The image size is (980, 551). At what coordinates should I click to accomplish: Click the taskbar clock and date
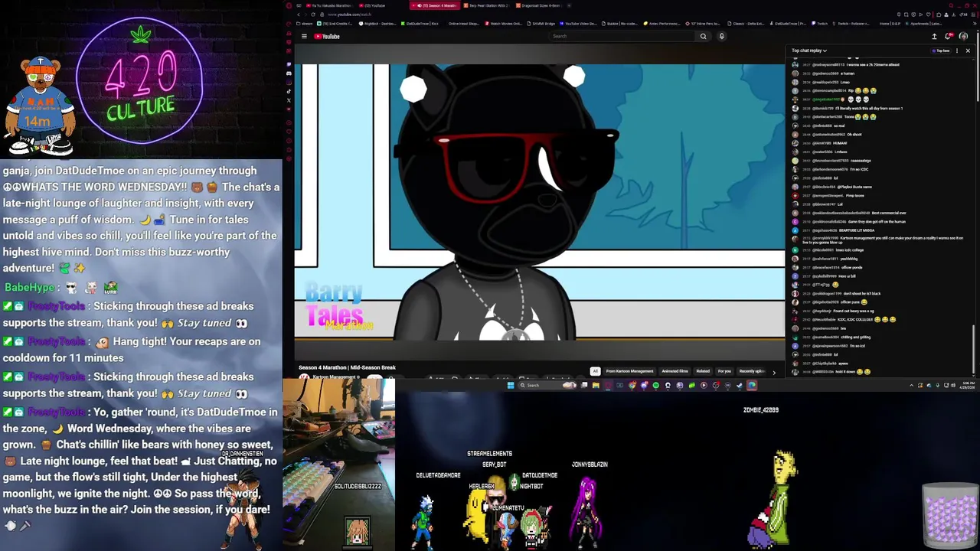pyautogui.click(x=965, y=385)
